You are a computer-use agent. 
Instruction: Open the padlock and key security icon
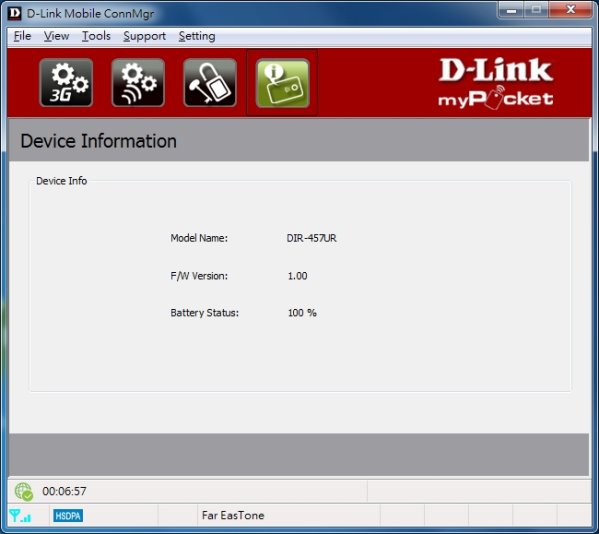[210, 83]
